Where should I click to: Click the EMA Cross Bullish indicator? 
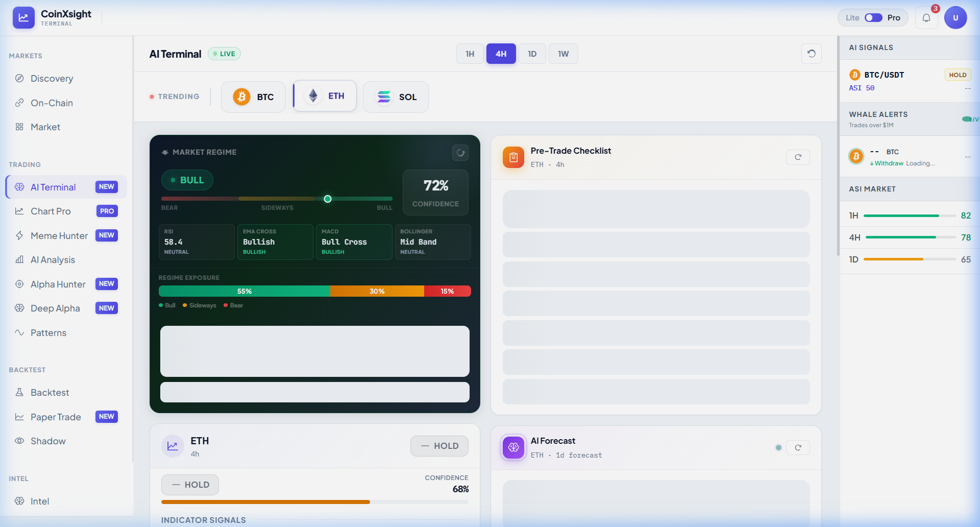click(x=275, y=242)
